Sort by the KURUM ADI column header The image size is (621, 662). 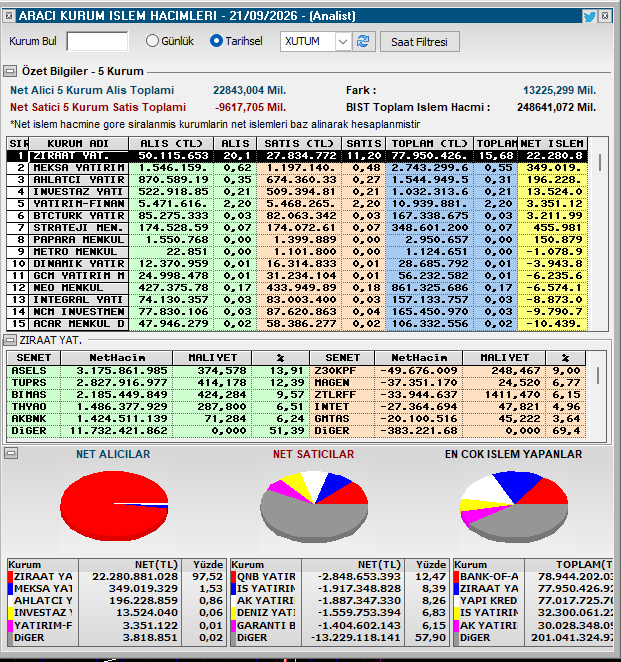click(x=79, y=144)
